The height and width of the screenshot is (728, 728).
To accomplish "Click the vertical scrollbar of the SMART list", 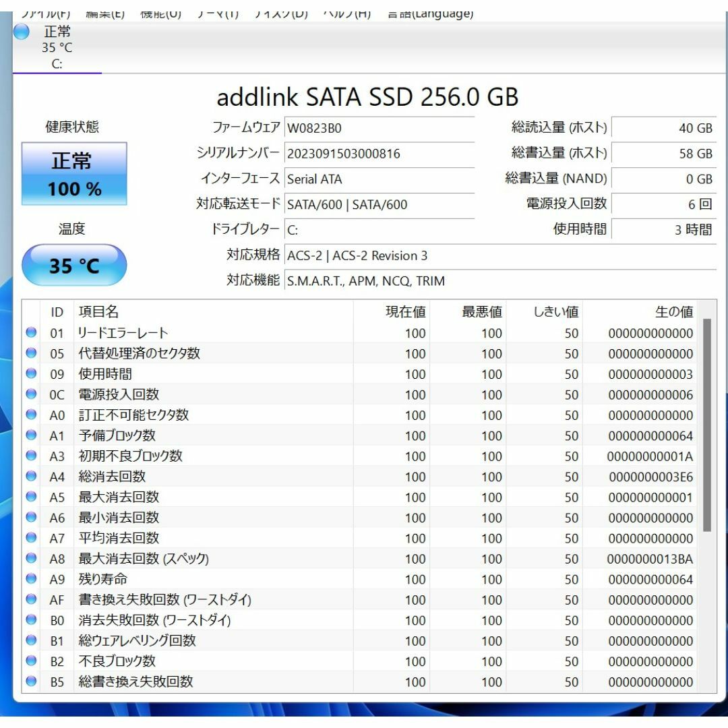I will pyautogui.click(x=706, y=425).
